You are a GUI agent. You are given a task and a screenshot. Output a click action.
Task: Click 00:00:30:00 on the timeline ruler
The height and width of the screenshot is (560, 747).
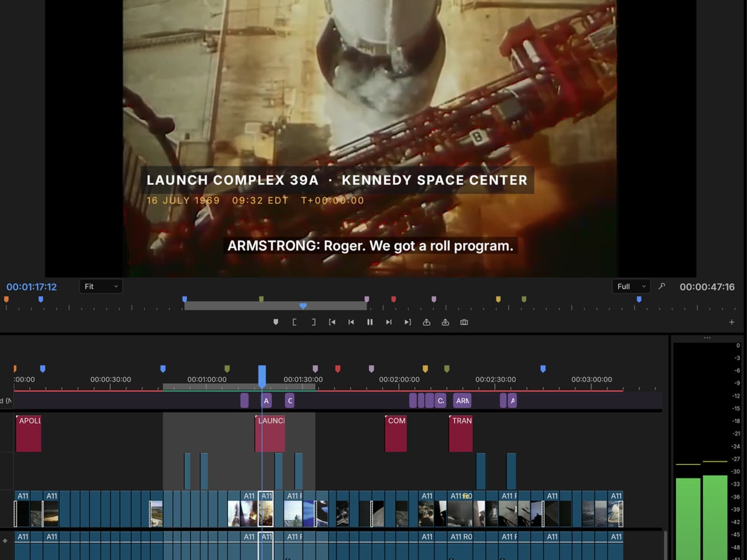point(111,379)
